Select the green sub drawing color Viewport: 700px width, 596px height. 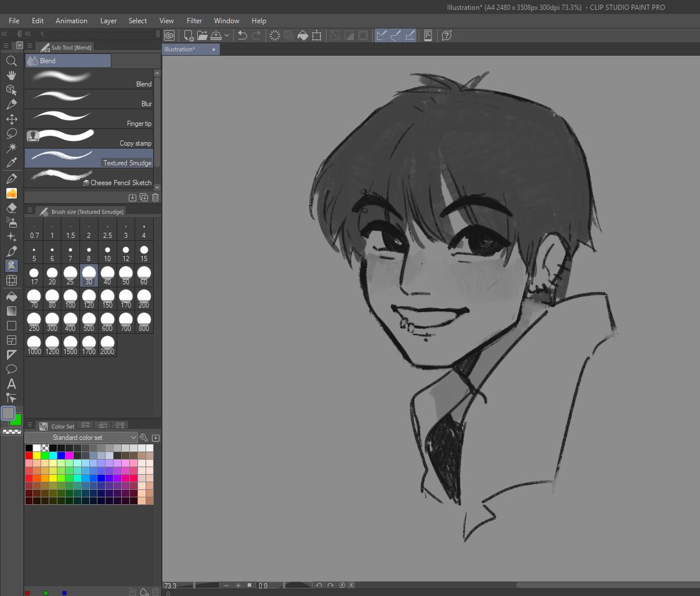17,420
